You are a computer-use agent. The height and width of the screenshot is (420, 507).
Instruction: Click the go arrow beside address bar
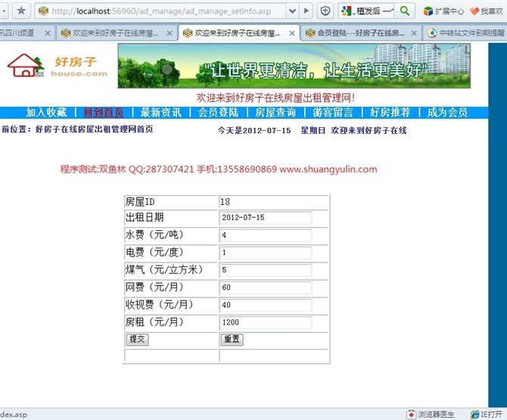pos(306,11)
